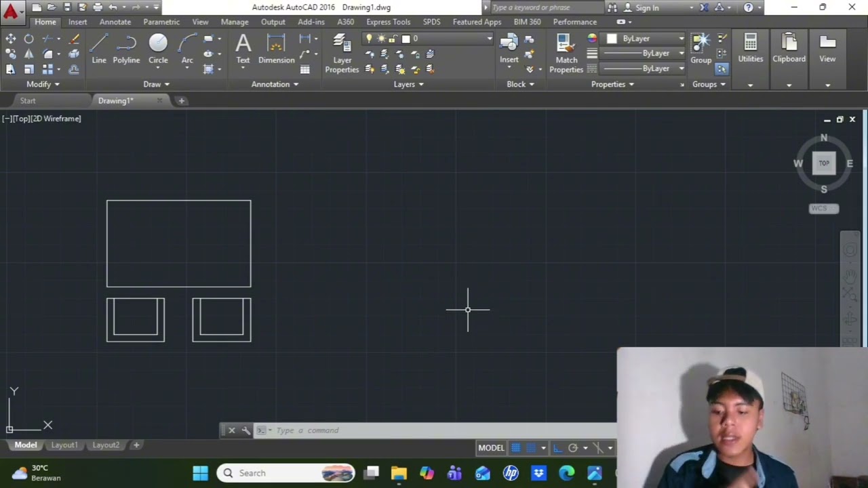The height and width of the screenshot is (488, 868).
Task: Click the Insert block icon
Action: point(509,48)
